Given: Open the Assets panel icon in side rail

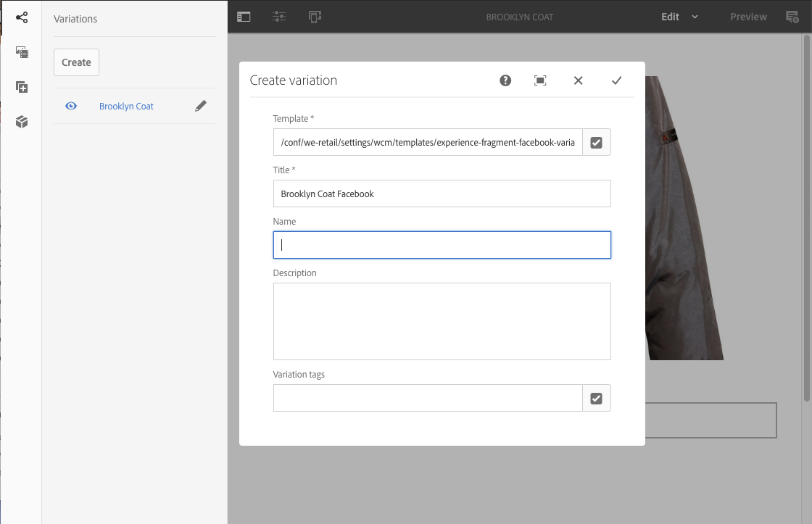Looking at the screenshot, I should click(22, 52).
